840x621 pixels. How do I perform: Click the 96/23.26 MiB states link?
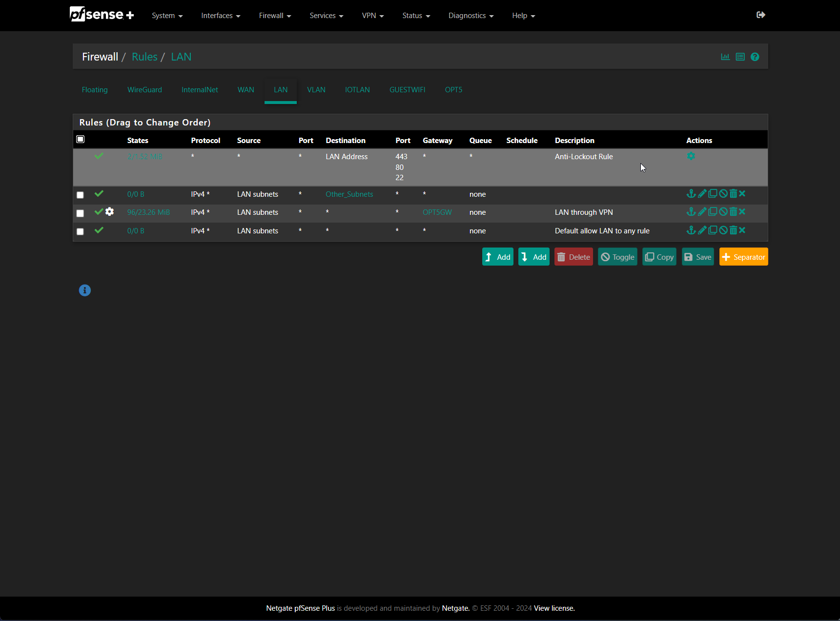click(148, 212)
